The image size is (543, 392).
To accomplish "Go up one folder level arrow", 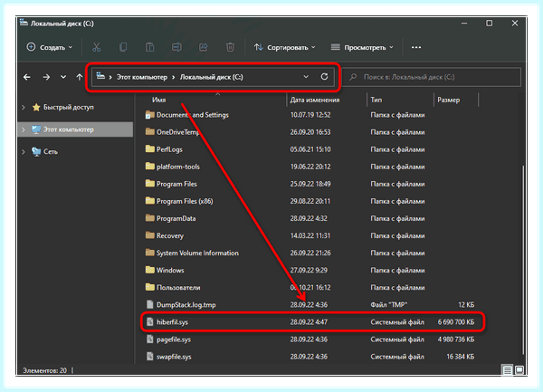I will [x=80, y=77].
